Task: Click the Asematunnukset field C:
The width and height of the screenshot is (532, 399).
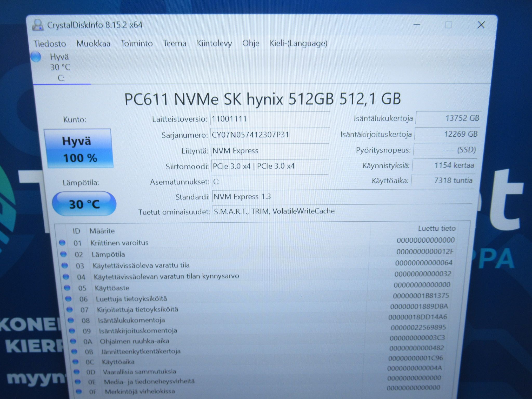Action: (x=270, y=182)
